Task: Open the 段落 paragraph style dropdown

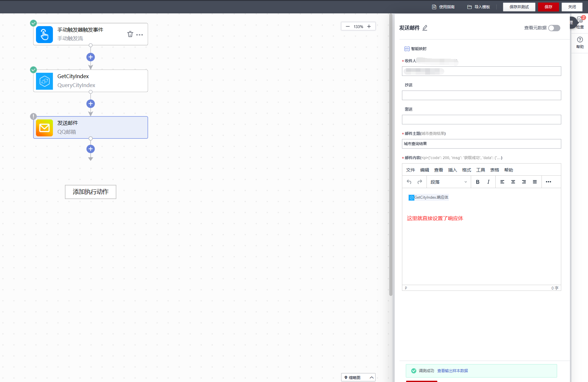Action: point(448,182)
